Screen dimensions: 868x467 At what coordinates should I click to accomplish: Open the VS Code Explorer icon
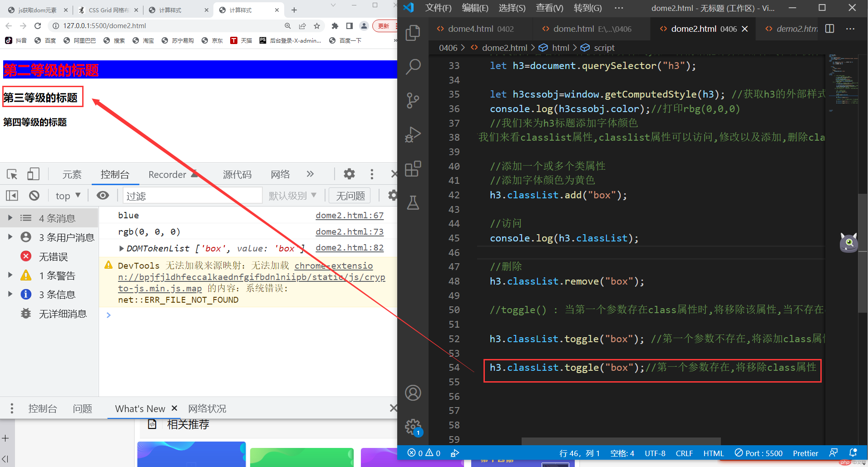(x=413, y=33)
